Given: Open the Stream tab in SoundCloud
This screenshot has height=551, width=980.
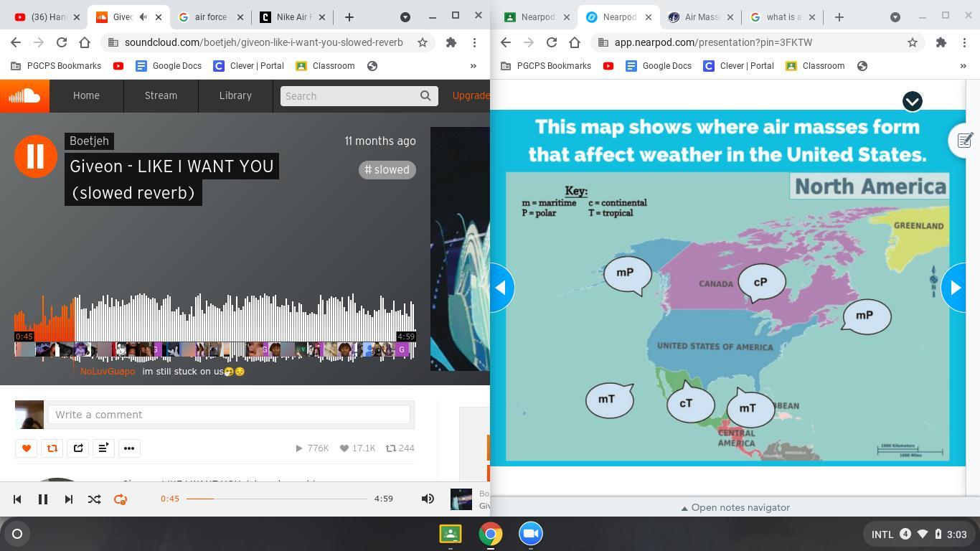Looking at the screenshot, I should (161, 95).
